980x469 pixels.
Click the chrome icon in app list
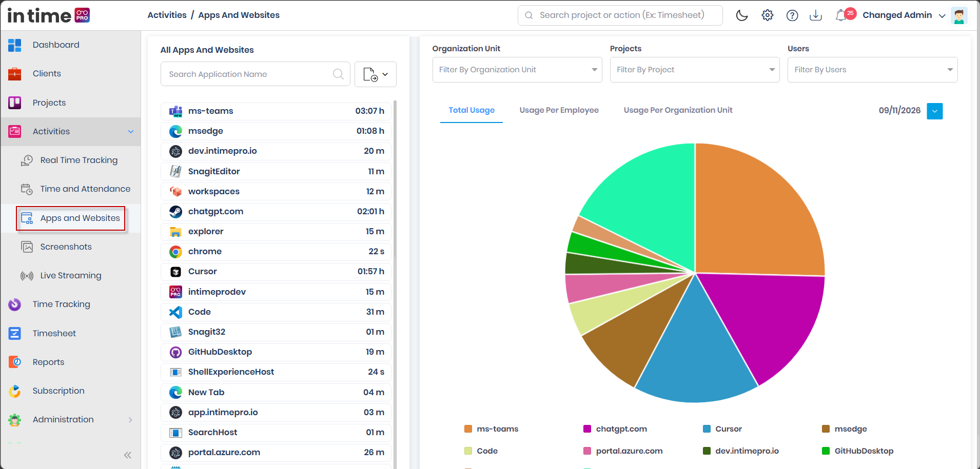175,252
